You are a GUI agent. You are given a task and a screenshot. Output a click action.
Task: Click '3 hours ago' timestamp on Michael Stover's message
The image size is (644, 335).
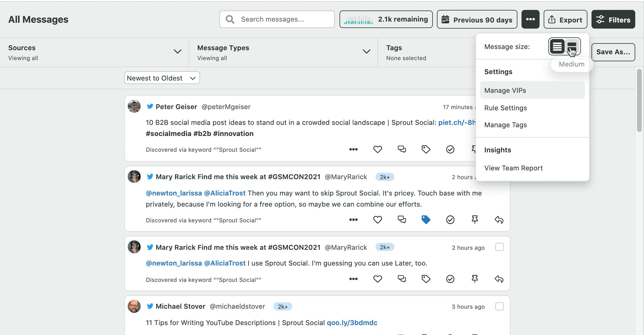click(x=468, y=306)
